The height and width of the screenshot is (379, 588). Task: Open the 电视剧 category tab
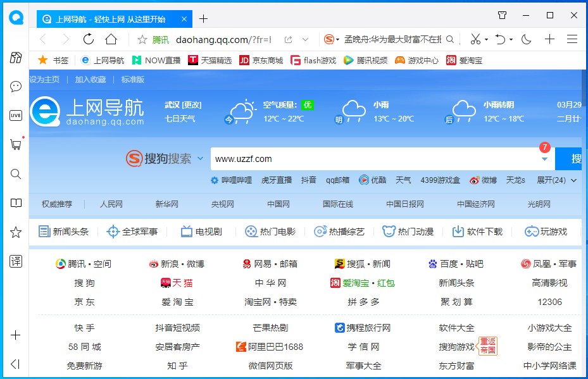pyautogui.click(x=201, y=232)
